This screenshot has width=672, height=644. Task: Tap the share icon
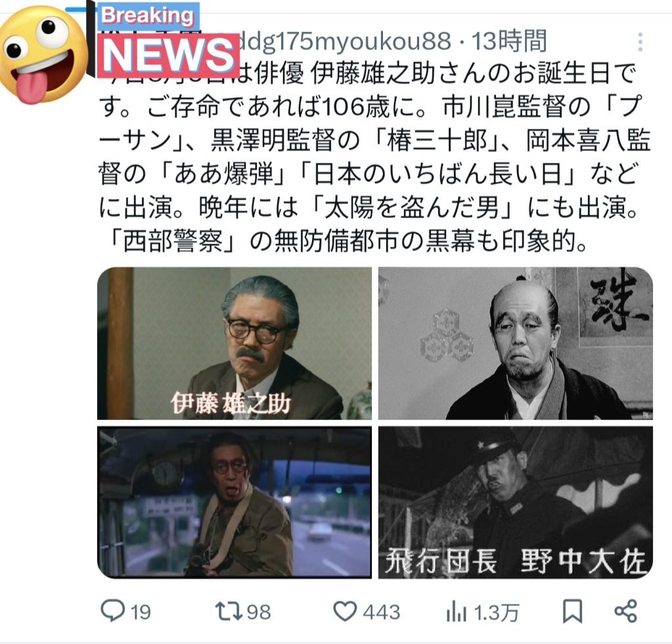(626, 611)
